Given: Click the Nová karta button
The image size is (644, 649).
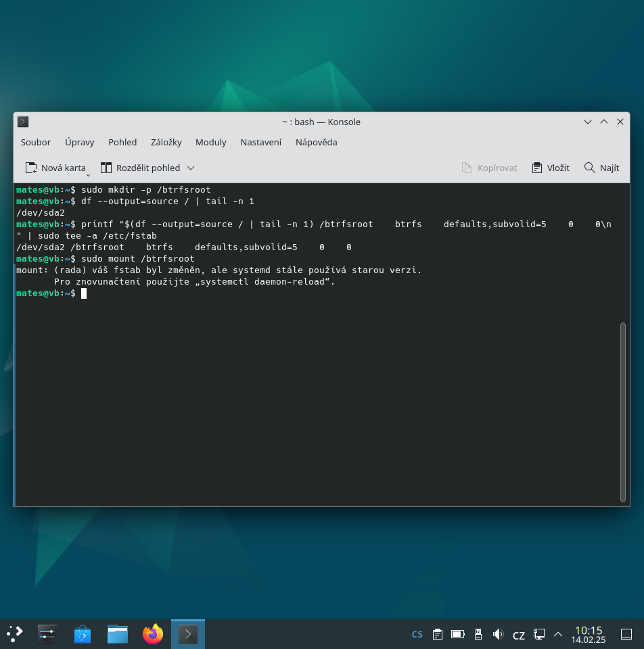Looking at the screenshot, I should (55, 168).
